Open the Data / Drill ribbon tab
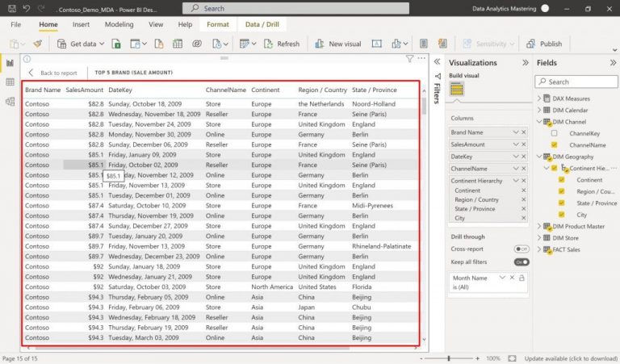 (262, 24)
